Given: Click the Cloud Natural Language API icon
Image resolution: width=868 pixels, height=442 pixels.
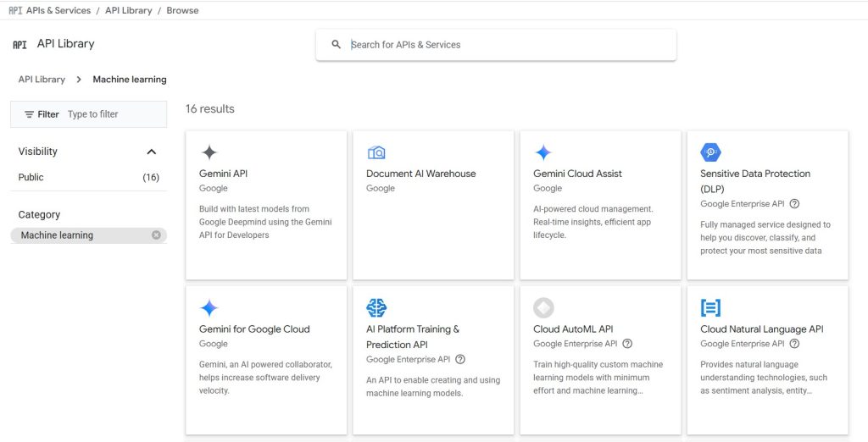Looking at the screenshot, I should (710, 308).
